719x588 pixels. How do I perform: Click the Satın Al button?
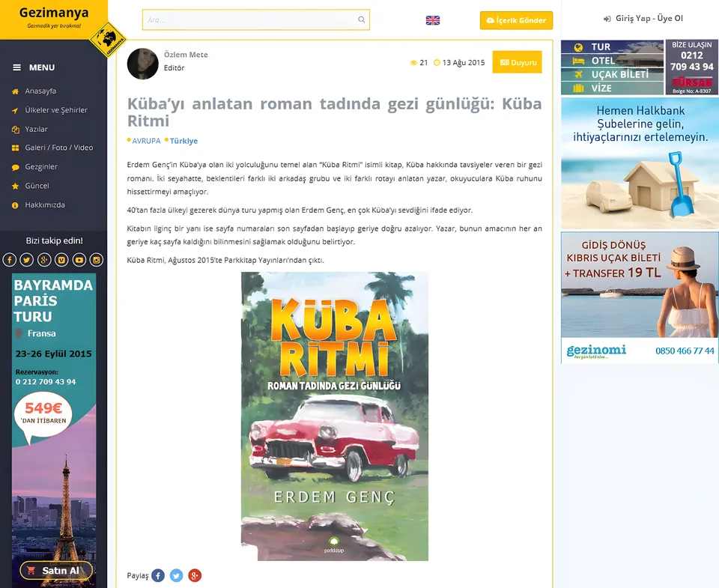[56, 571]
